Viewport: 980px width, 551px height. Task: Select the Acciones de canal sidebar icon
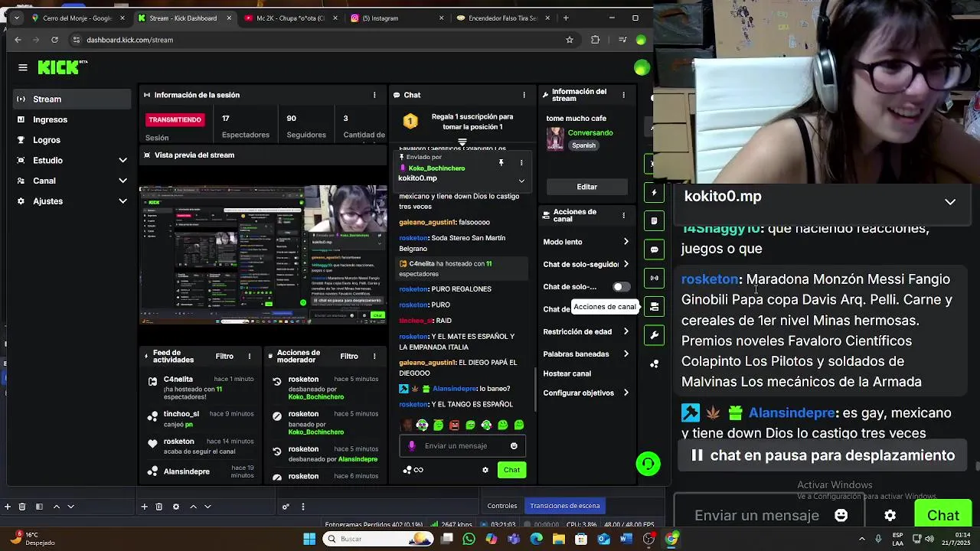click(654, 306)
